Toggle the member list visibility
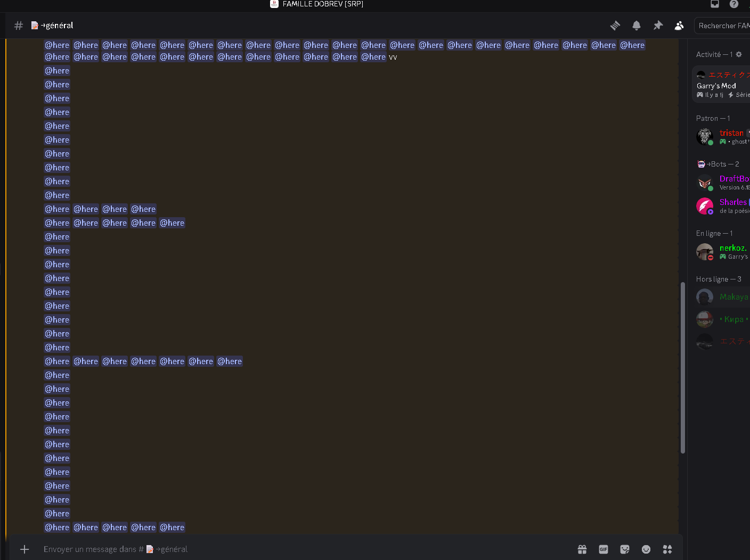The width and height of the screenshot is (750, 560). coord(679,26)
